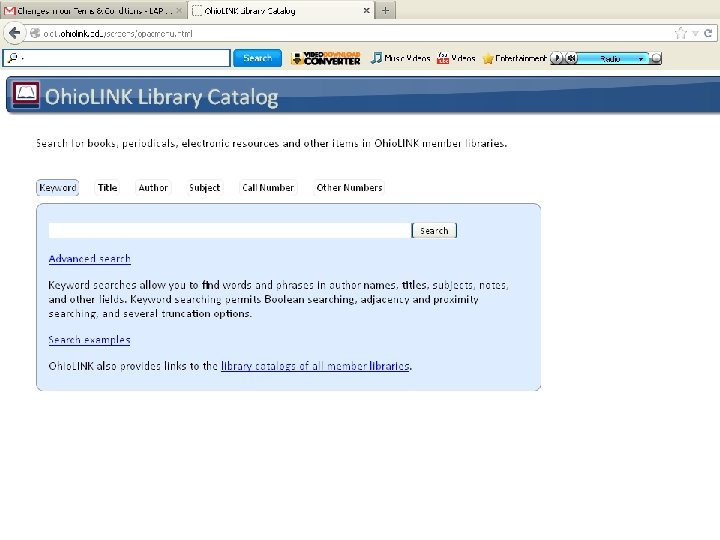The image size is (720, 540).
Task: Switch to the Title search tab
Action: tap(107, 187)
